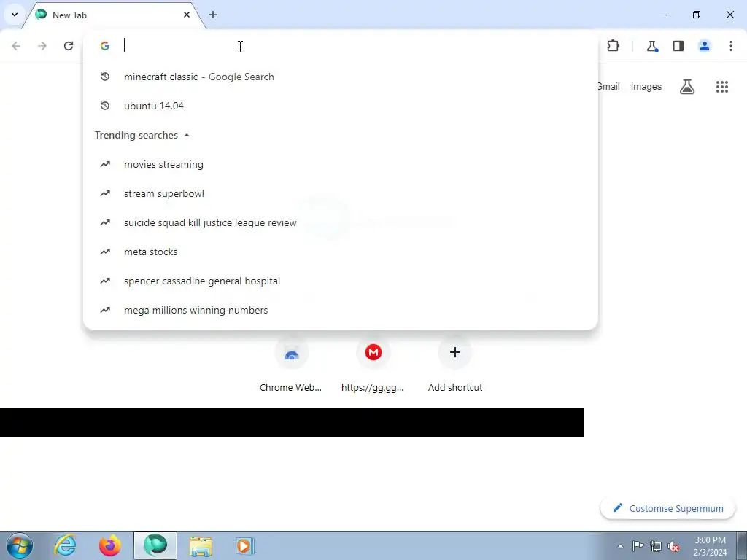Open the Images link
Image resolution: width=747 pixels, height=560 pixels.
[646, 87]
